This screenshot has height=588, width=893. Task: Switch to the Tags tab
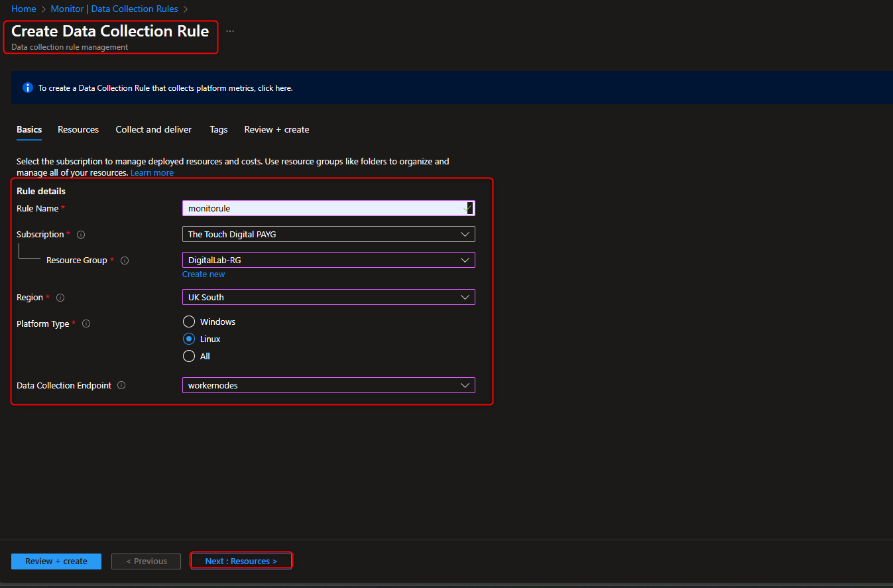(x=219, y=129)
